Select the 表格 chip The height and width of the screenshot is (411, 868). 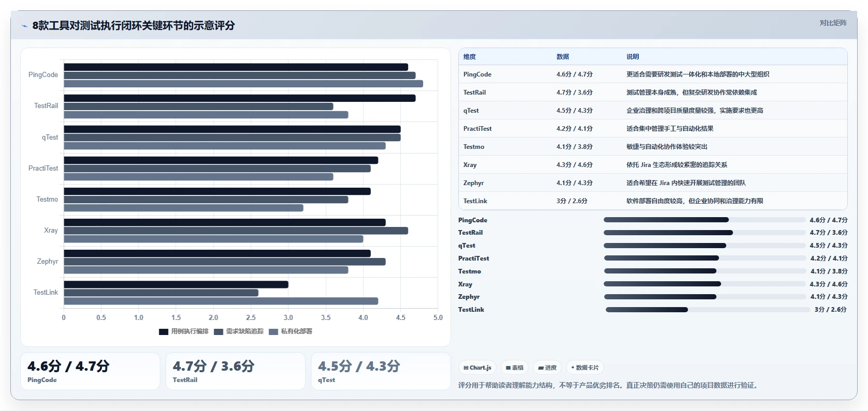tap(515, 368)
